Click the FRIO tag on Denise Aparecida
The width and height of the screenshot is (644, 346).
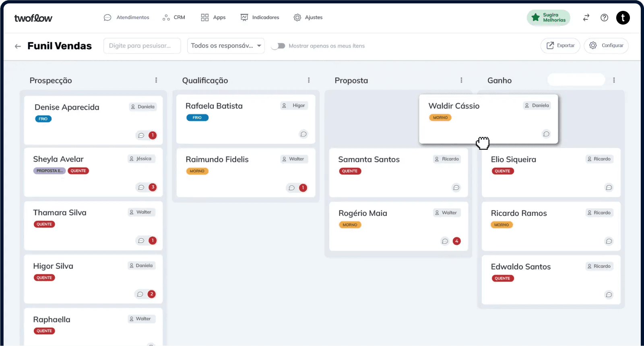pyautogui.click(x=43, y=119)
